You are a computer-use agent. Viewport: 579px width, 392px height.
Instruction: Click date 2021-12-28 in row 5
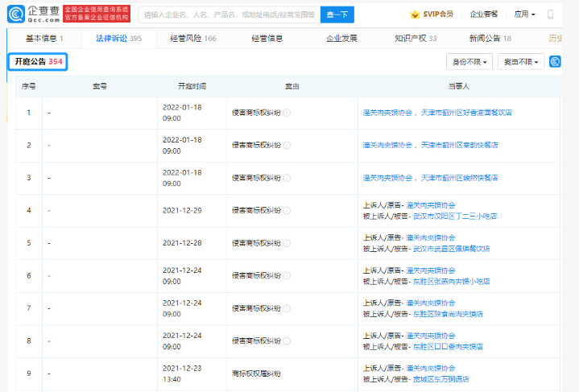(182, 243)
